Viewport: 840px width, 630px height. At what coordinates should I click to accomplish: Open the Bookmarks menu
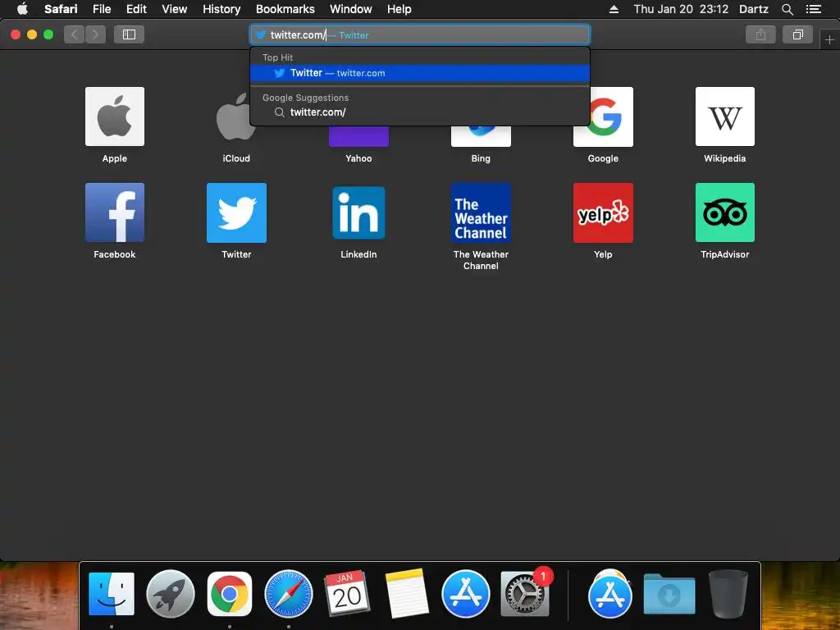point(285,9)
